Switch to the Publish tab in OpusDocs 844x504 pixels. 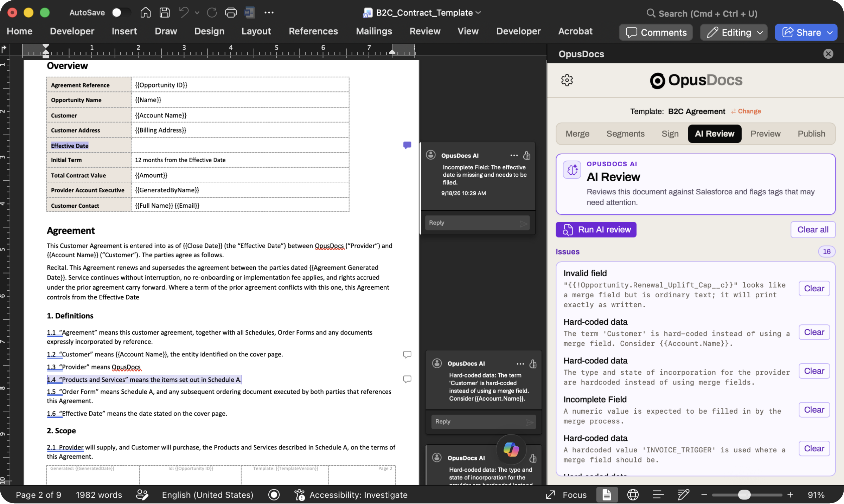pyautogui.click(x=811, y=134)
